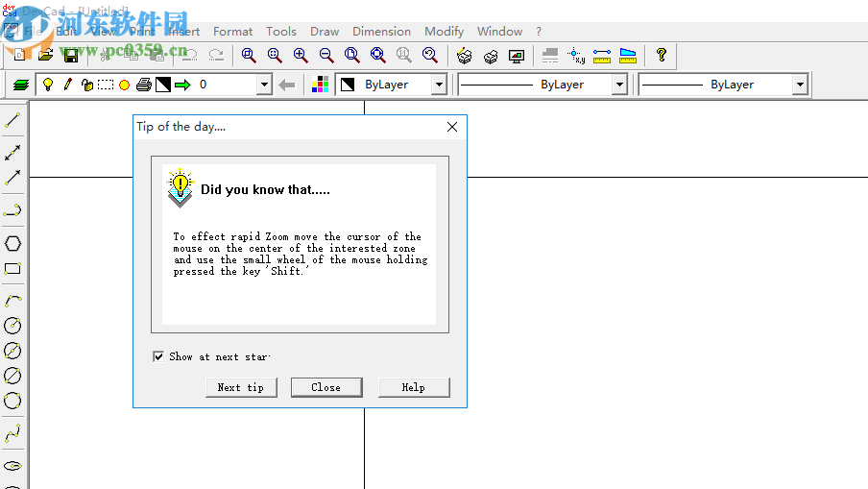Click the black ByLayer color swatch
Viewport: 868px width, 489px height.
[x=348, y=85]
